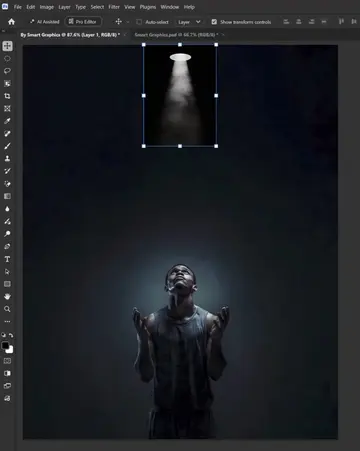Select the Adjustment Brush tool

7,221
